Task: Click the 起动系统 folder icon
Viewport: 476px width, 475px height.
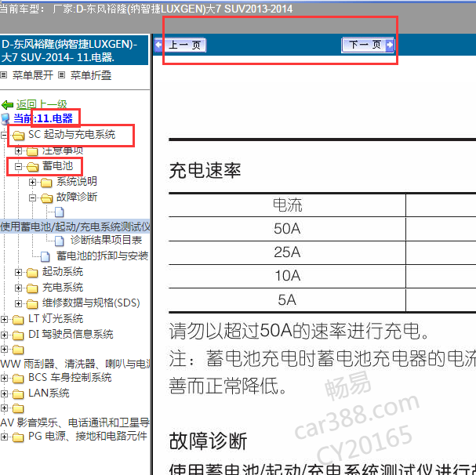Action: [x=32, y=273]
